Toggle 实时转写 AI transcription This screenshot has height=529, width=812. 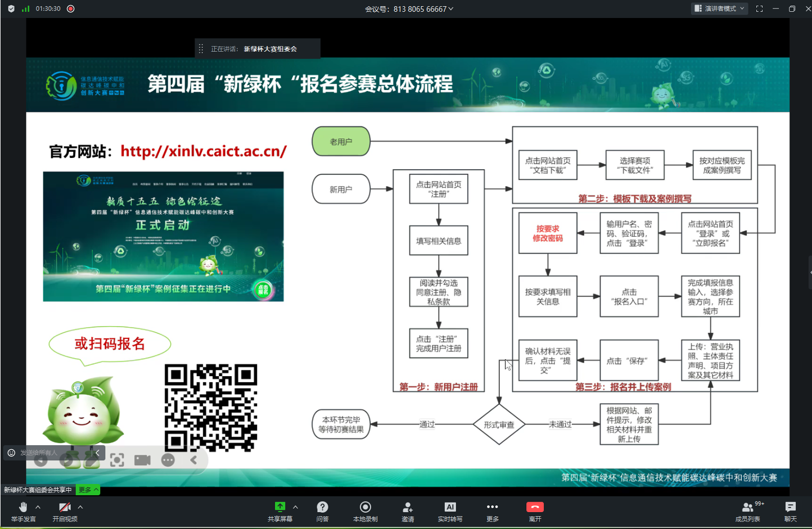(x=450, y=512)
